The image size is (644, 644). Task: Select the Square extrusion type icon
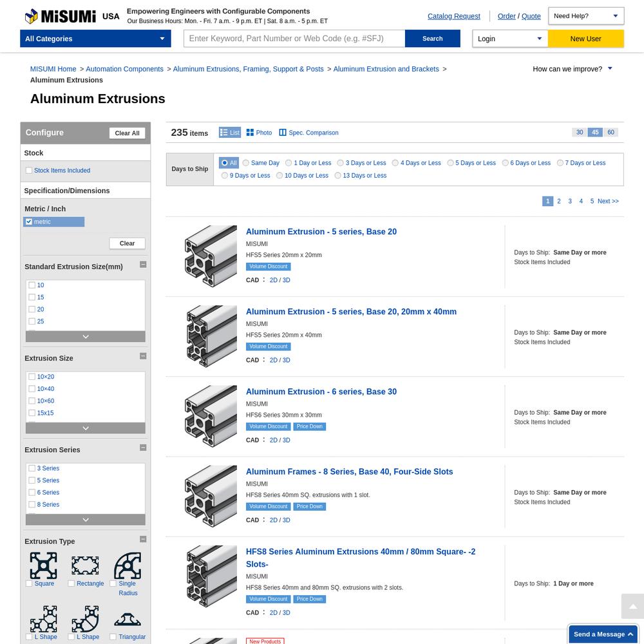coord(43,565)
